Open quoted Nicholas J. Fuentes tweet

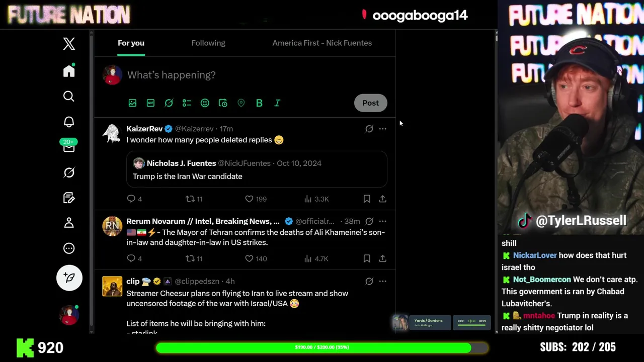(257, 169)
